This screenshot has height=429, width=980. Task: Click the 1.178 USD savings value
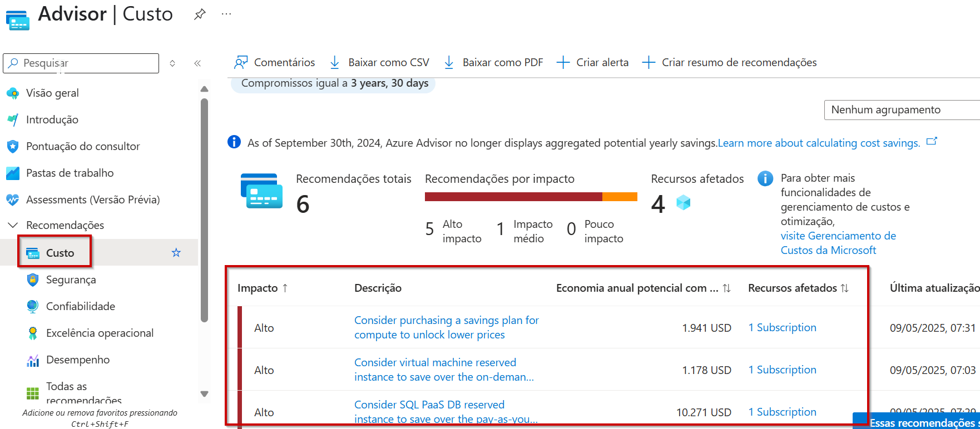coord(706,370)
